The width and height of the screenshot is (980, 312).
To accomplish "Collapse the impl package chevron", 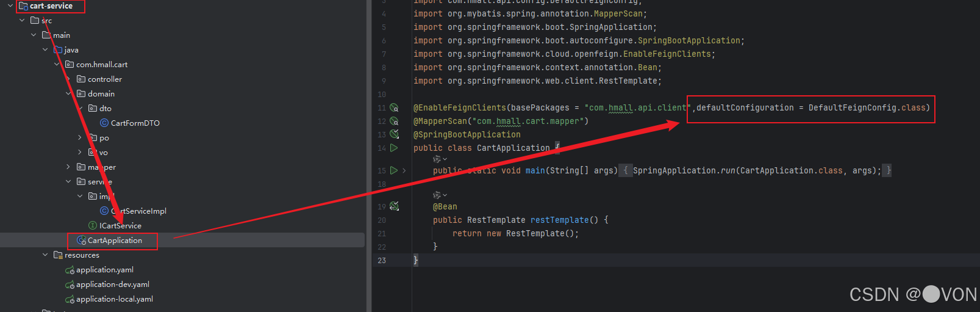I will [x=80, y=196].
